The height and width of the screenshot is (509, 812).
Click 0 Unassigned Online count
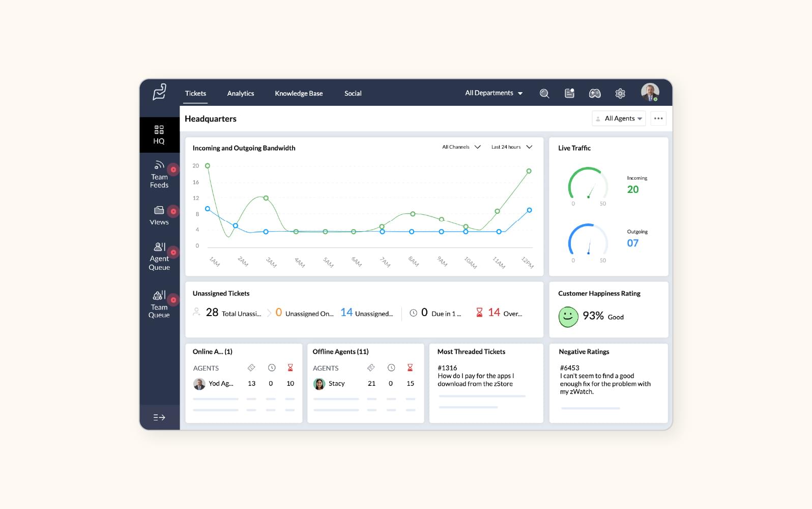(304, 313)
